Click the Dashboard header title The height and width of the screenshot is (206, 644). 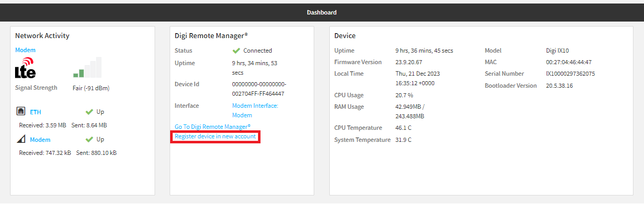[322, 13]
